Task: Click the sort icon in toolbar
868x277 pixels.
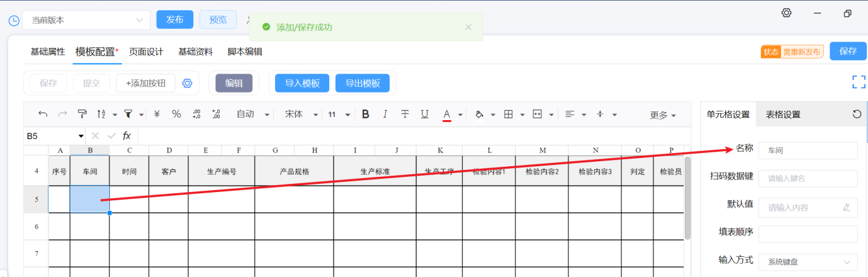Action: tap(101, 114)
